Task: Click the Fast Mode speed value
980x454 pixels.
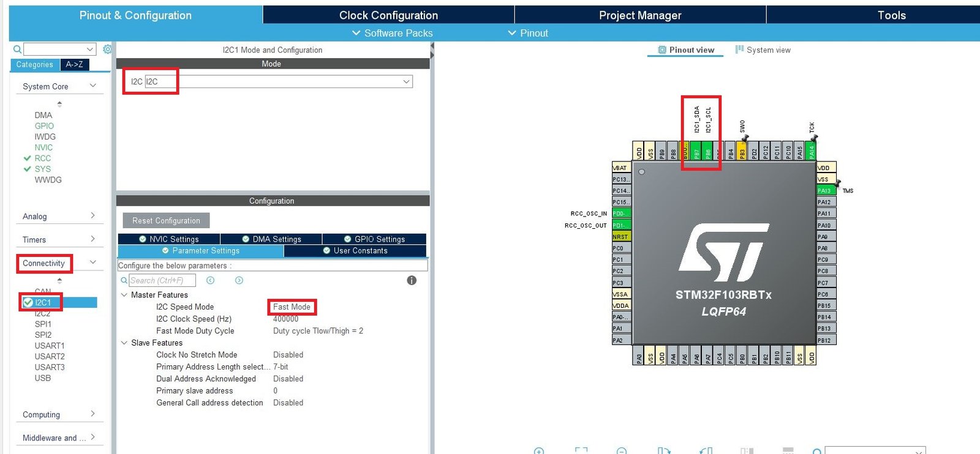Action: coord(292,307)
